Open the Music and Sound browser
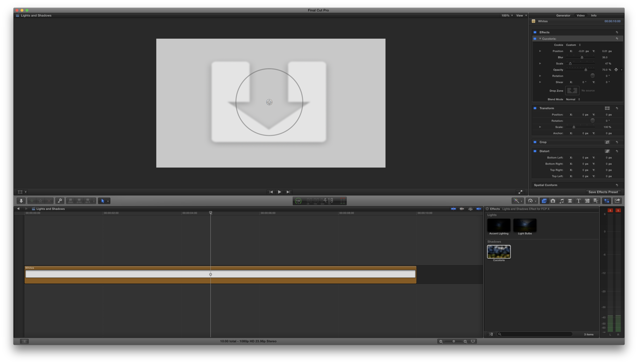638x364 pixels. click(x=561, y=201)
